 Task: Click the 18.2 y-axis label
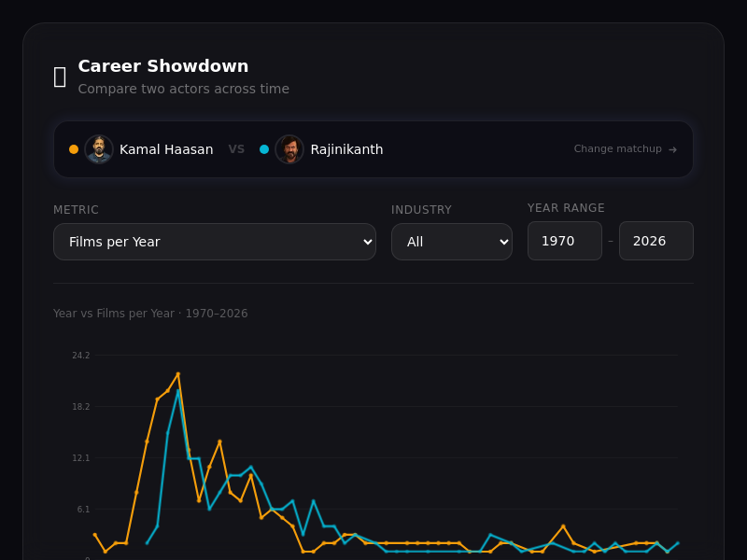[x=81, y=407]
